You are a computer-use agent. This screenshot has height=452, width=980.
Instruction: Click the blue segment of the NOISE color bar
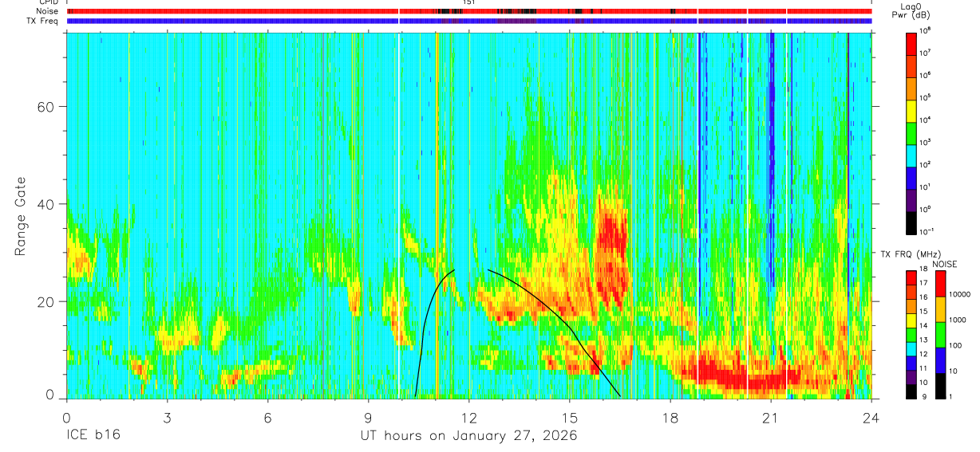pyautogui.click(x=941, y=360)
